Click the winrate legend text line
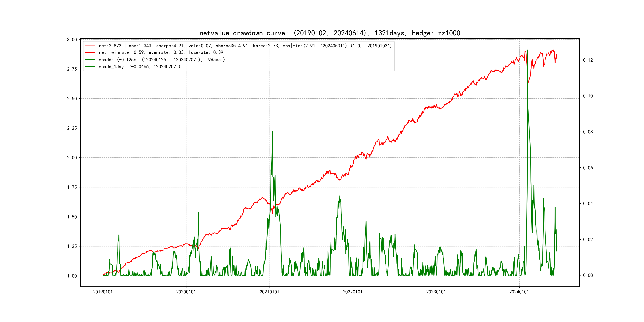The width and height of the screenshot is (644, 322). tap(161, 52)
